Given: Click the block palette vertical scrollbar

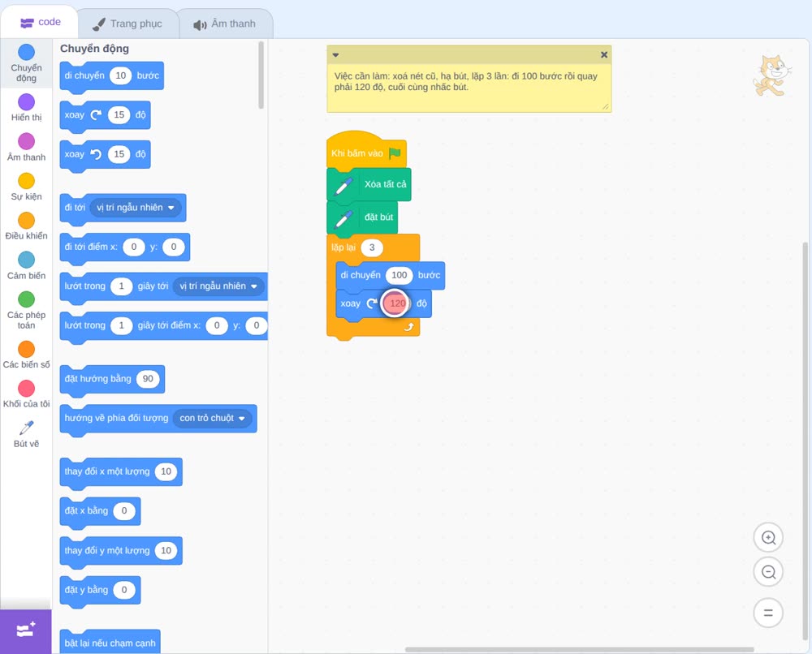Looking at the screenshot, I should [261, 75].
